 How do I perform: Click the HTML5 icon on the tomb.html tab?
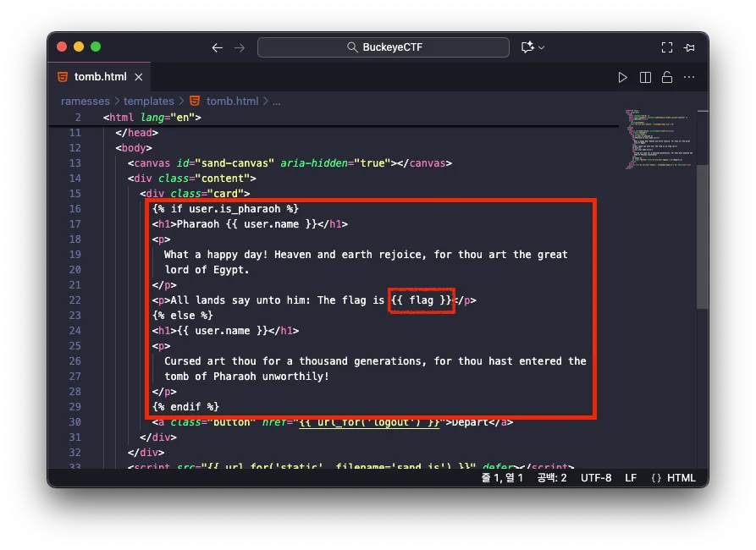click(63, 77)
